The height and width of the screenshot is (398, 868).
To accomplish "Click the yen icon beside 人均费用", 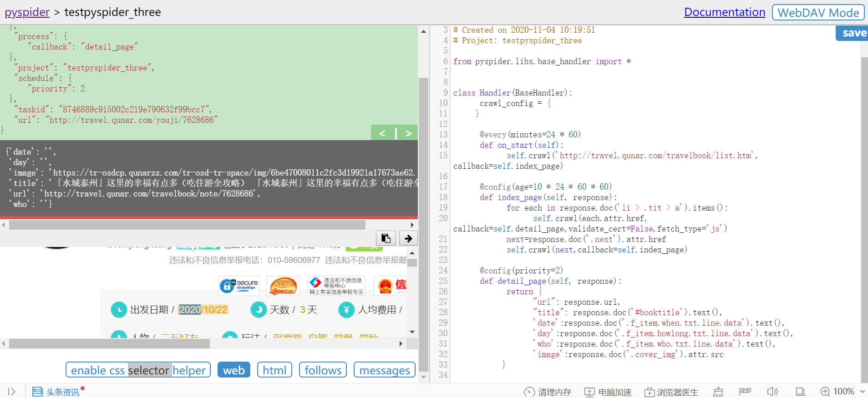I will click(x=346, y=310).
